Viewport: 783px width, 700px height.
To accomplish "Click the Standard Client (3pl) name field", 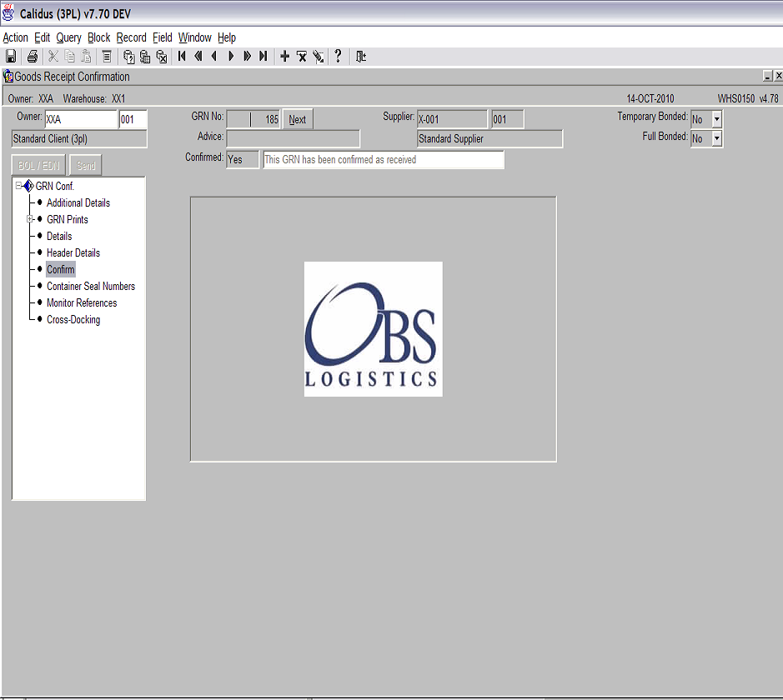I will (79, 138).
